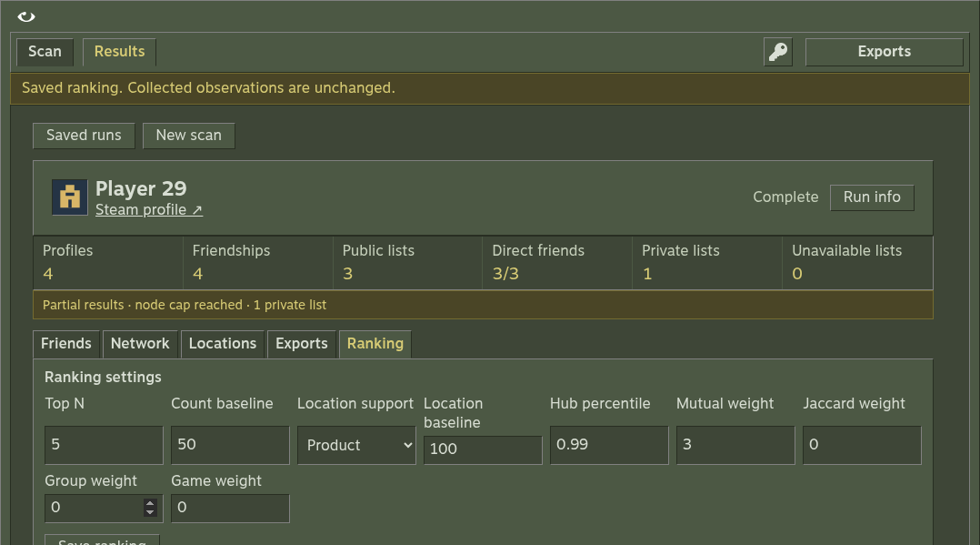The width and height of the screenshot is (980, 545).
Task: Click the Profiles stat value 4
Action: 48,274
